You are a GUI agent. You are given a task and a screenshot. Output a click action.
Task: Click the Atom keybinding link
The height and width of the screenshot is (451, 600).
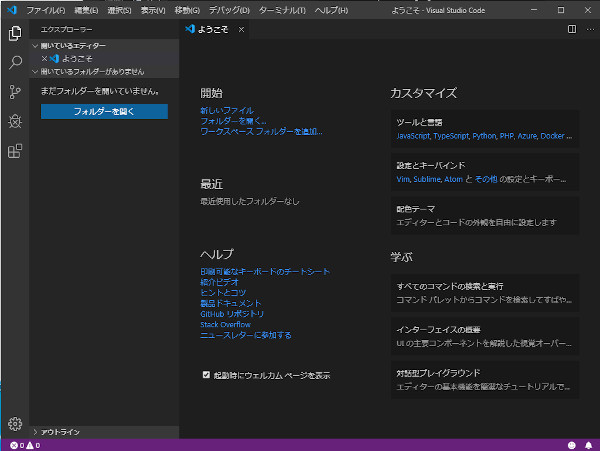[453, 179]
